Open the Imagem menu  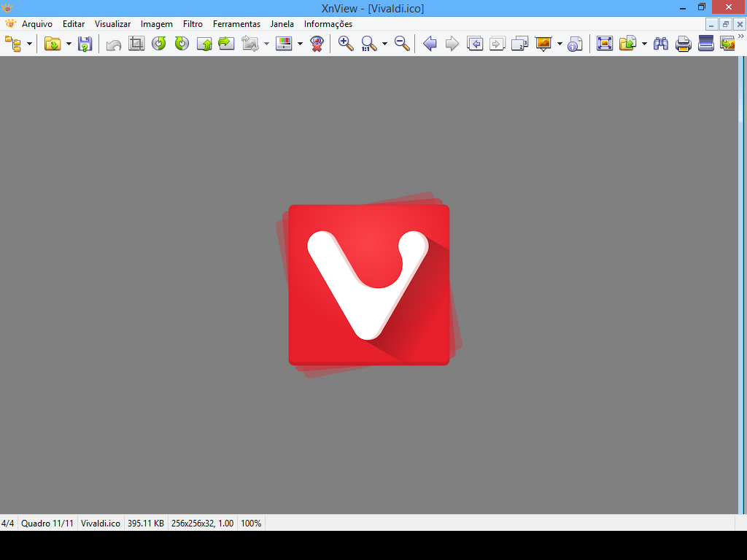(x=157, y=24)
